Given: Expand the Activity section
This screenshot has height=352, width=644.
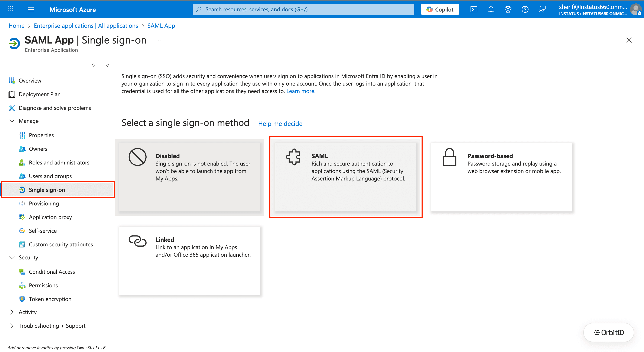Looking at the screenshot, I should pyautogui.click(x=12, y=312).
